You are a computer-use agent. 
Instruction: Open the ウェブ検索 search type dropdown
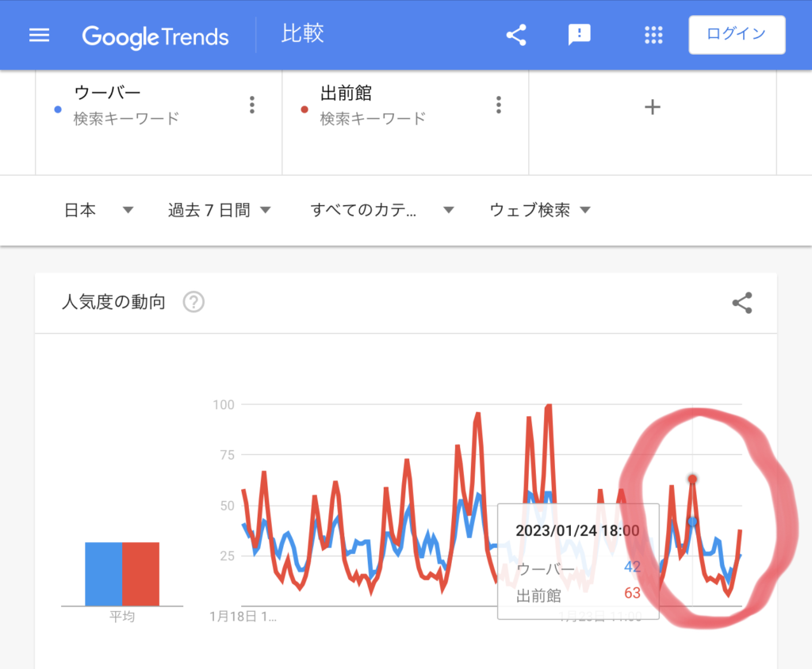541,210
